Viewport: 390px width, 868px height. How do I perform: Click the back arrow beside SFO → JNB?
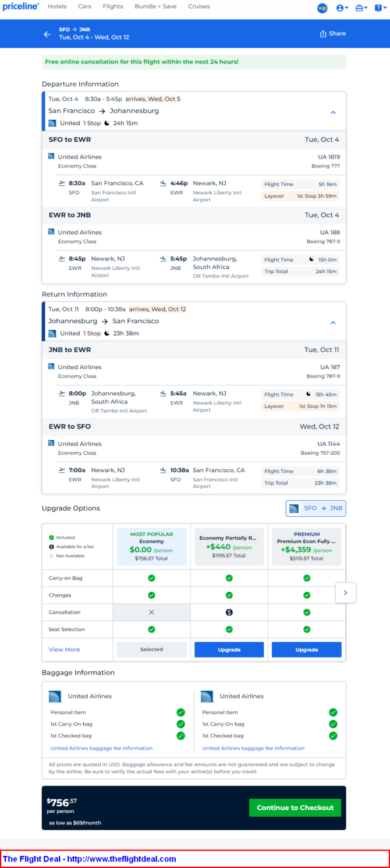(47, 34)
